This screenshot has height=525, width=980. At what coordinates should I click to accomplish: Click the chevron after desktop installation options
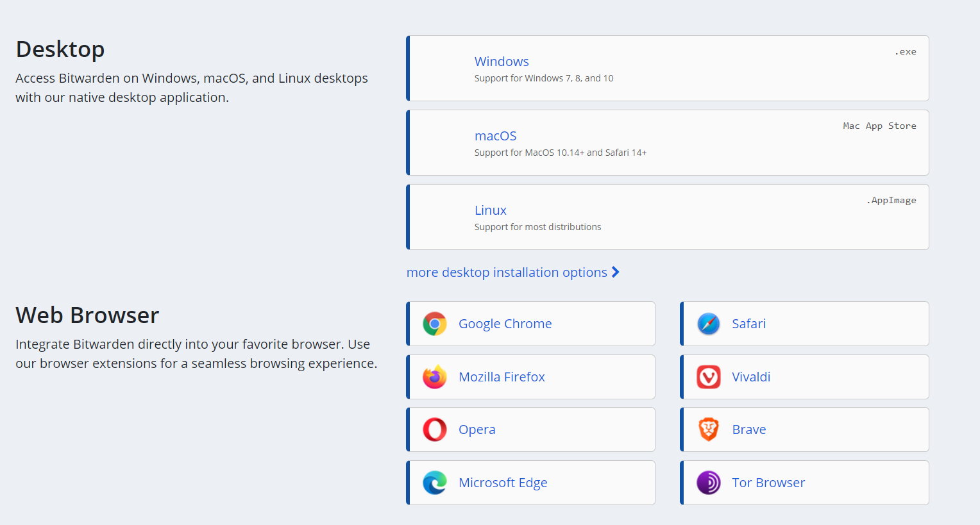click(616, 272)
